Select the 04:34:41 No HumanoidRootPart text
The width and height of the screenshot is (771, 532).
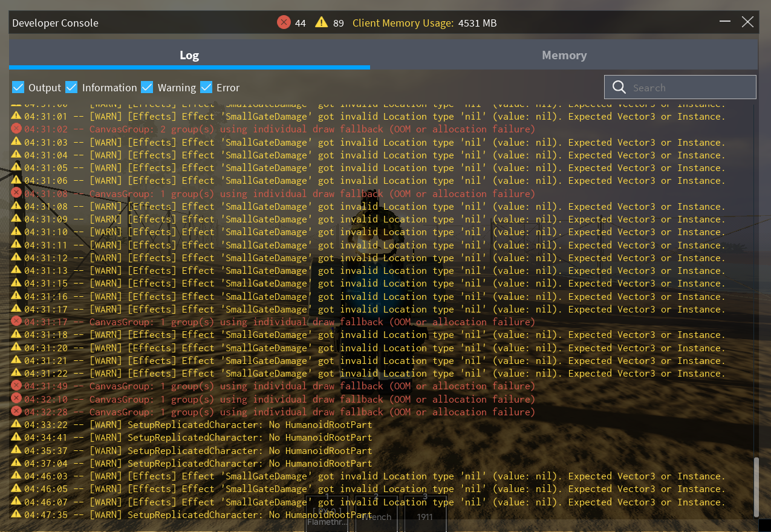tap(198, 437)
